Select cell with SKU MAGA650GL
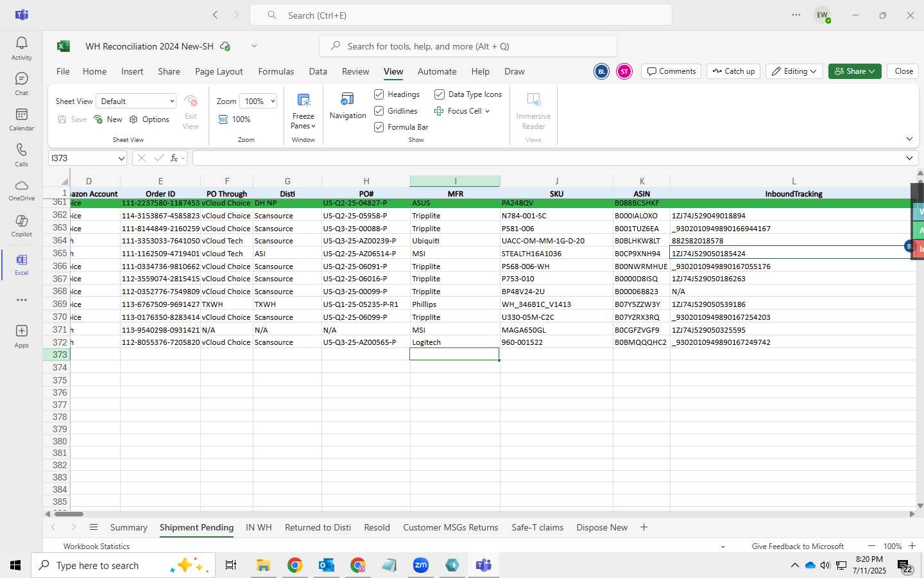Screen dimensions: 924x578 [x=556, y=330]
